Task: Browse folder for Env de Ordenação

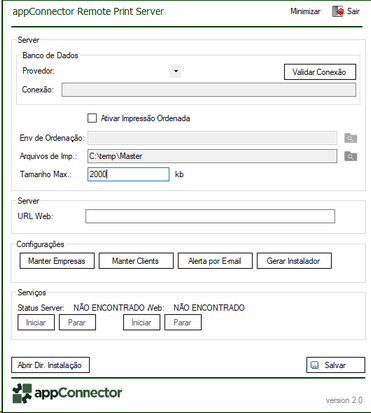Action: click(351, 138)
